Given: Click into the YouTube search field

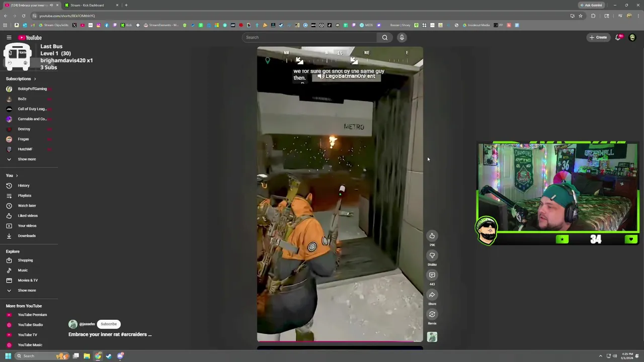Looking at the screenshot, I should coord(310,37).
